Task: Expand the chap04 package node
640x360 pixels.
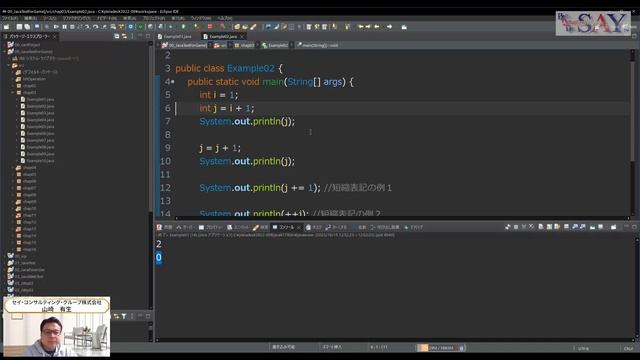Action: pos(13,168)
